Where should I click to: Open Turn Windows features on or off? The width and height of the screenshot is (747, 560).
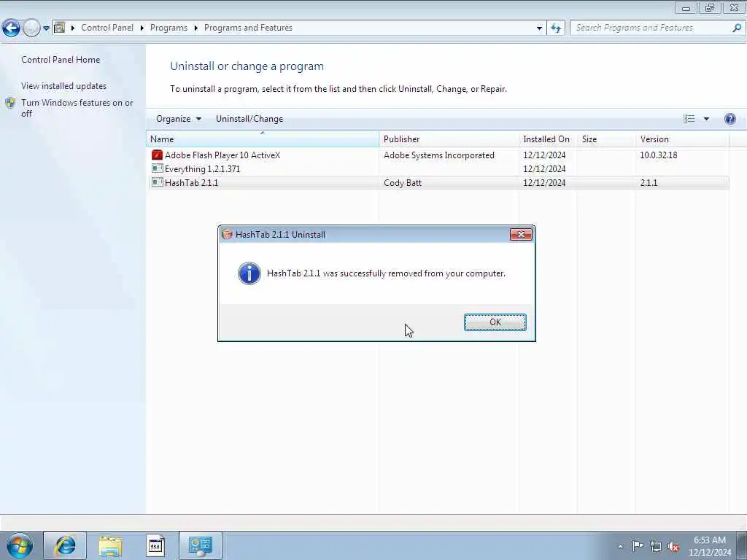click(77, 108)
